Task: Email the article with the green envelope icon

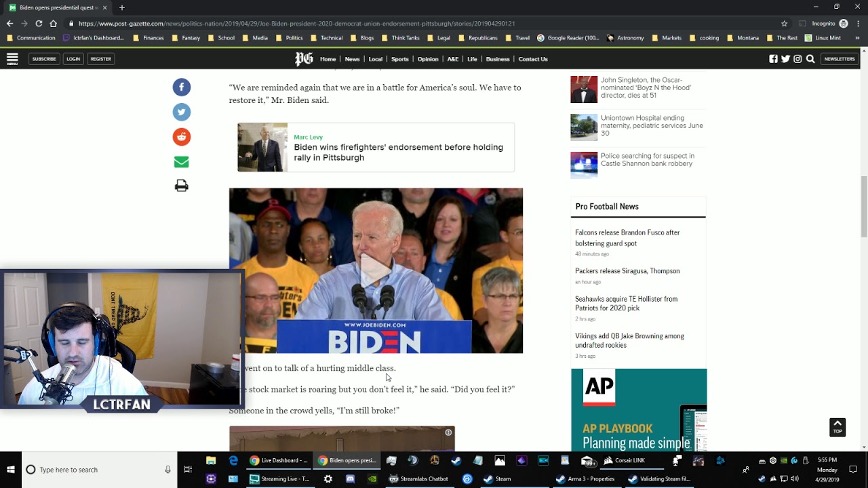Action: click(x=181, y=162)
